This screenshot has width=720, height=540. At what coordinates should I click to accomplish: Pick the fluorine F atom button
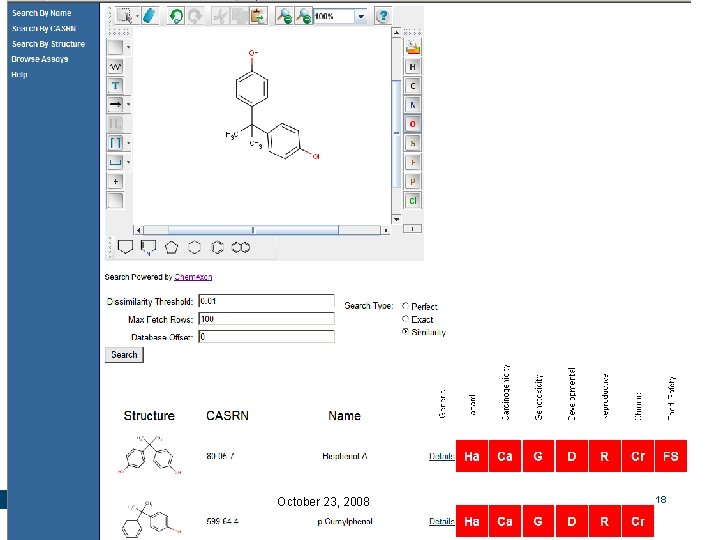click(x=413, y=162)
